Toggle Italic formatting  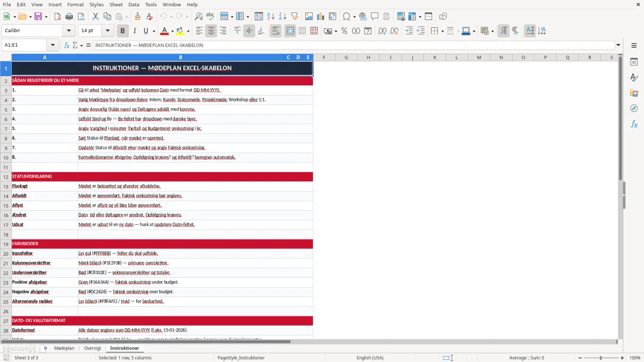click(134, 31)
